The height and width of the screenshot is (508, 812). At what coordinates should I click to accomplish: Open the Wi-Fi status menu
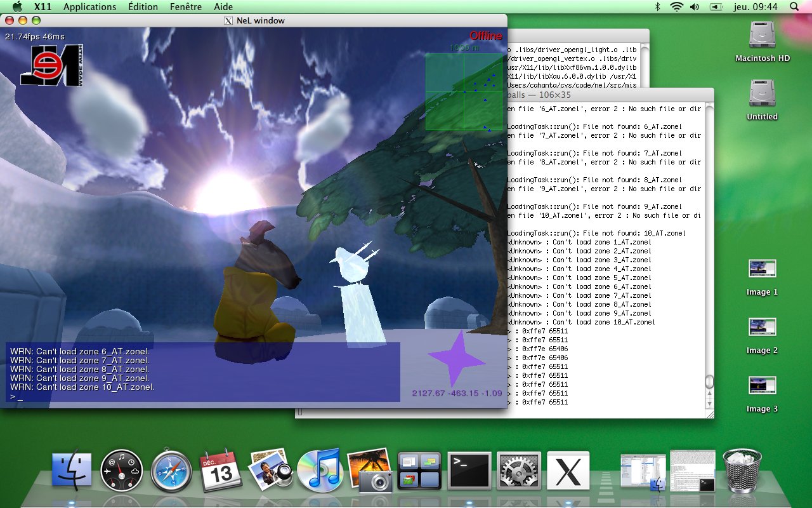point(676,6)
